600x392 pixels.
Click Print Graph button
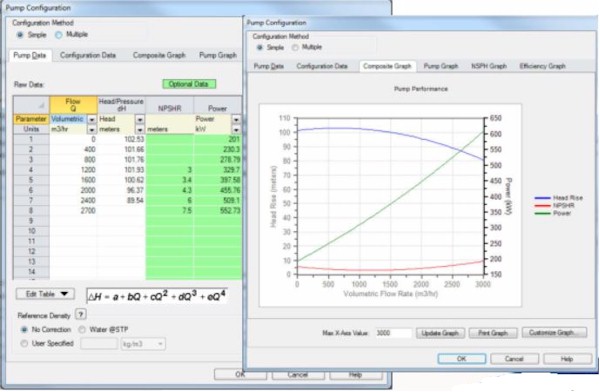point(493,333)
